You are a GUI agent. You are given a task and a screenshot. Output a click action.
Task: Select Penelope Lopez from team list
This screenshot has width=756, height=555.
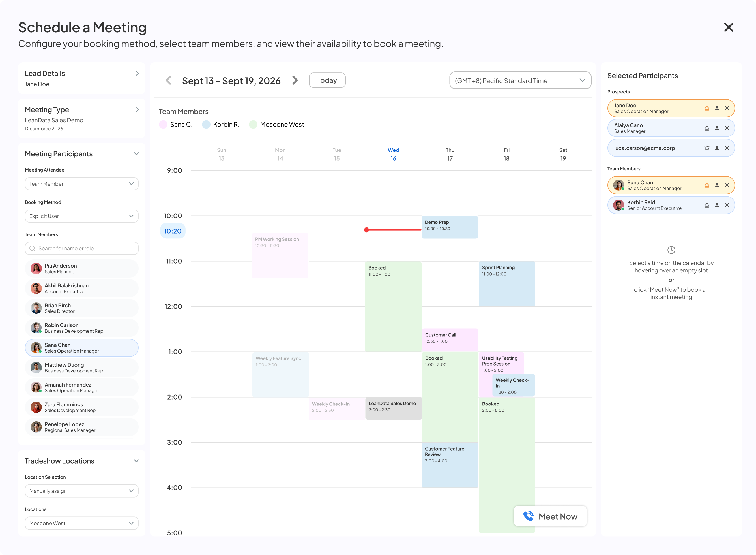(x=81, y=427)
